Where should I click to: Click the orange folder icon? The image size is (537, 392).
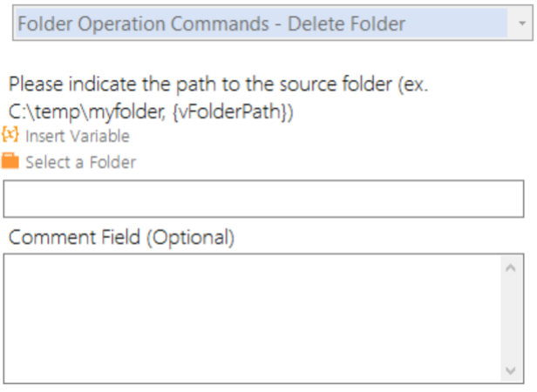(x=10, y=161)
